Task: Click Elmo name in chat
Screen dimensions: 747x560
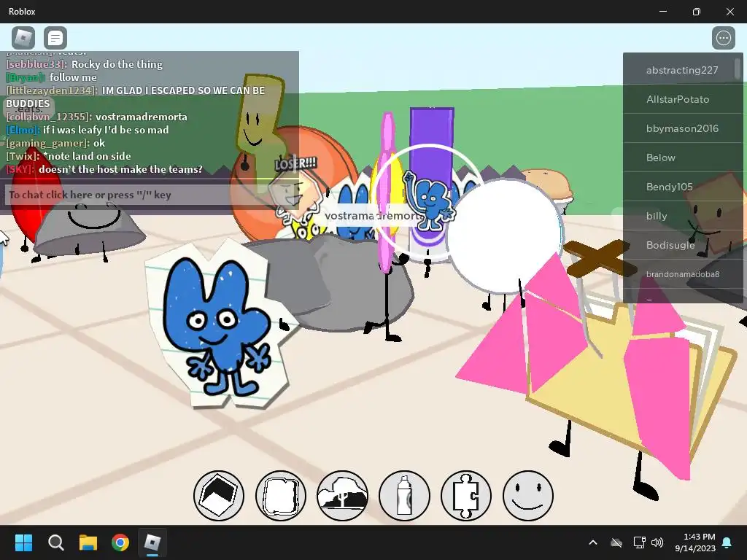Action: 23,130
